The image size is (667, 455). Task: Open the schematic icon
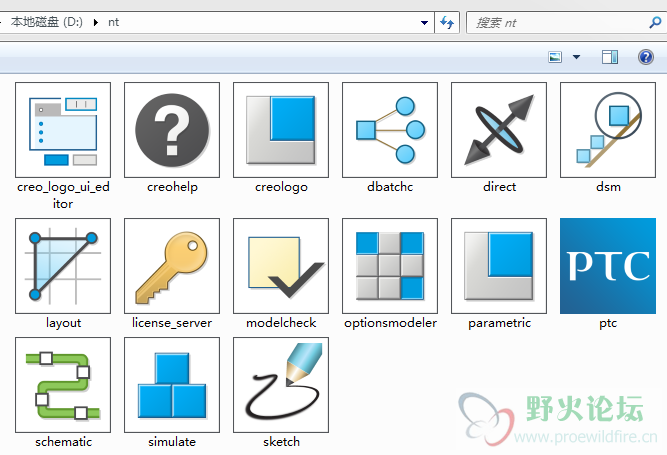pyautogui.click(x=63, y=385)
